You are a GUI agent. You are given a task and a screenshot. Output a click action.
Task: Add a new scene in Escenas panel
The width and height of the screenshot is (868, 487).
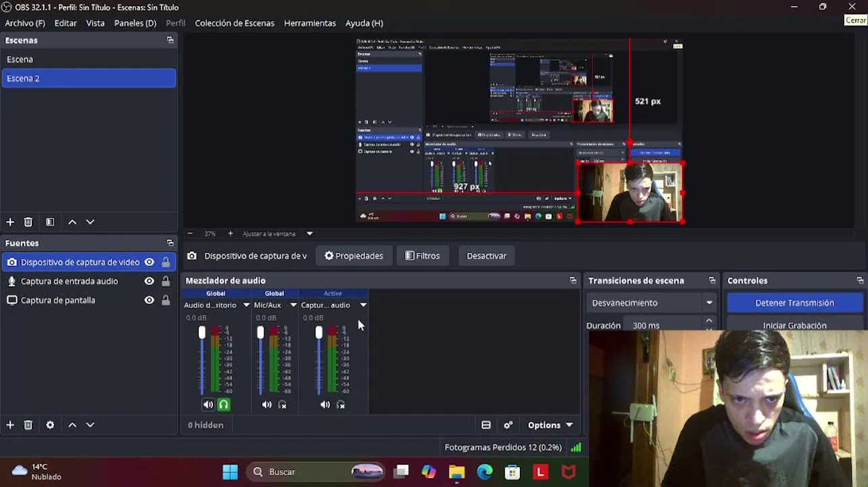[10, 222]
